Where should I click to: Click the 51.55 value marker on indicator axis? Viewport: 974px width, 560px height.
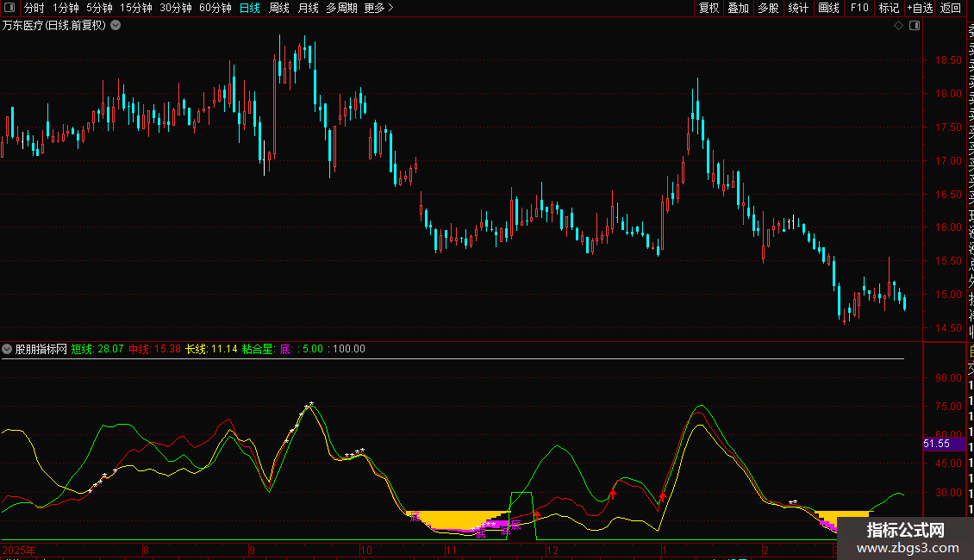[937, 444]
